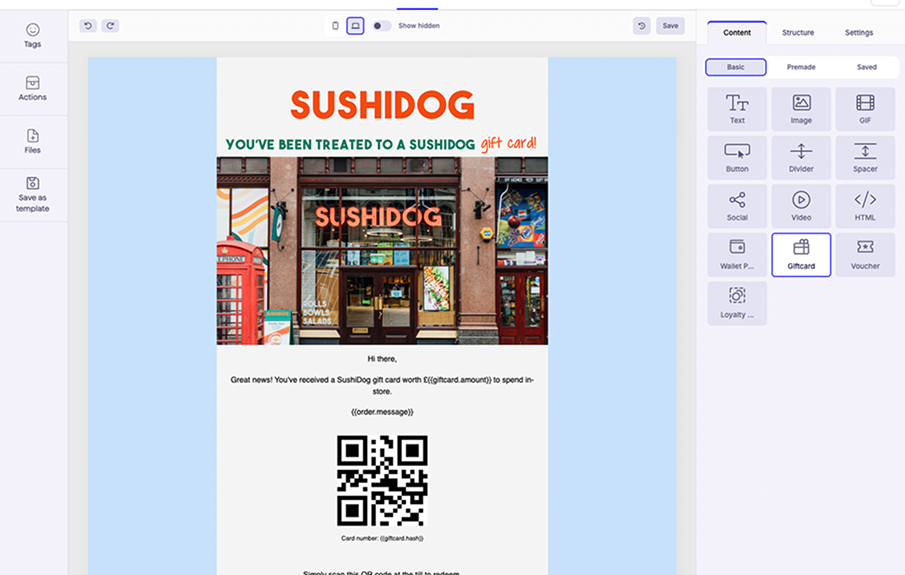This screenshot has width=905, height=575.
Task: Click Save as template in sidebar
Action: pos(33,194)
